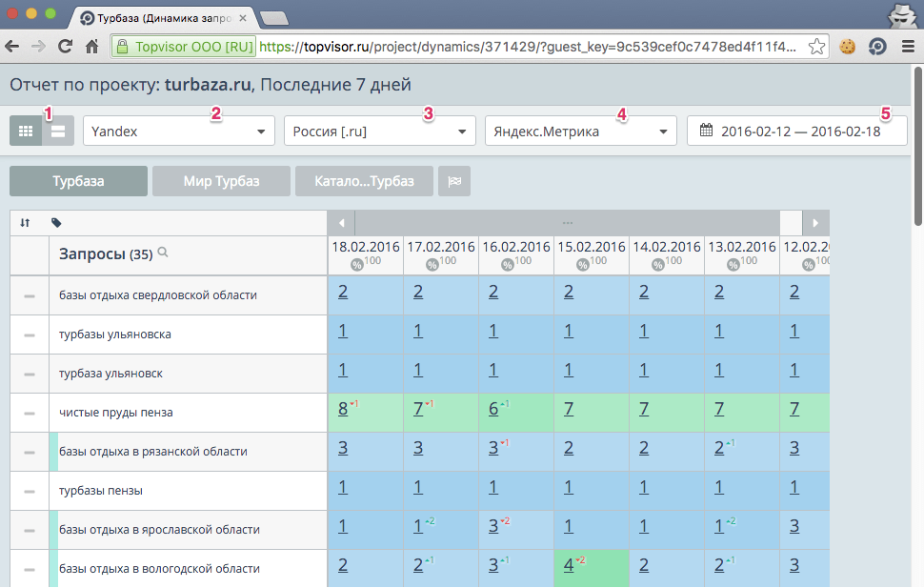The image size is (924, 588).
Task: Close the Турбаза browser tab
Action: (243, 18)
